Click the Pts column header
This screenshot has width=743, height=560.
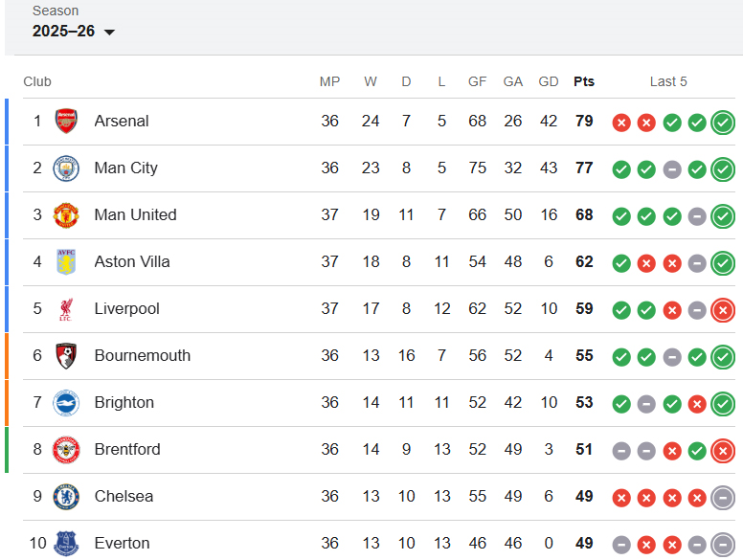584,81
